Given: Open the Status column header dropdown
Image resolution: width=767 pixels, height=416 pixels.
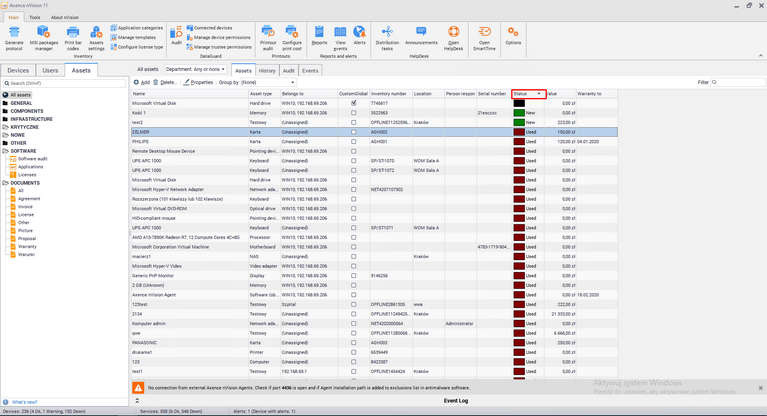Looking at the screenshot, I should pos(539,94).
